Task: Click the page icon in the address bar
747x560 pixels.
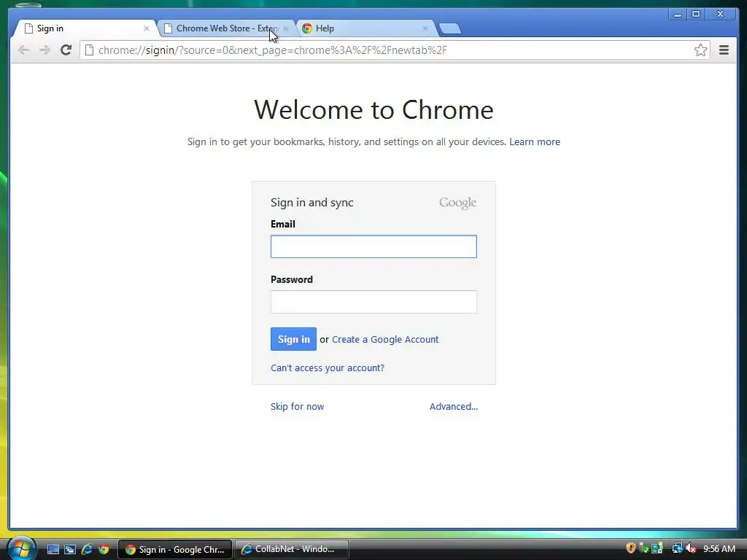Action: 89,50
